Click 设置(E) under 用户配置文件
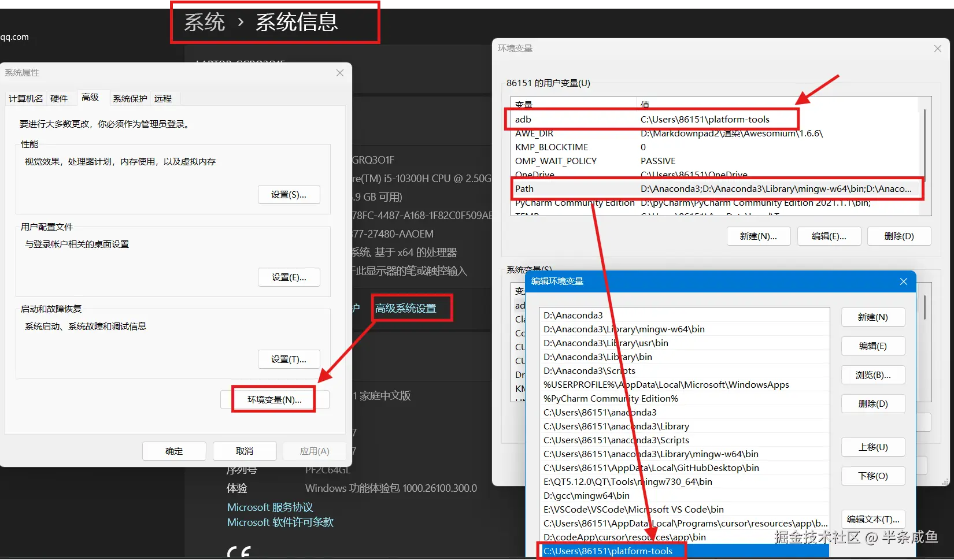 click(x=289, y=277)
